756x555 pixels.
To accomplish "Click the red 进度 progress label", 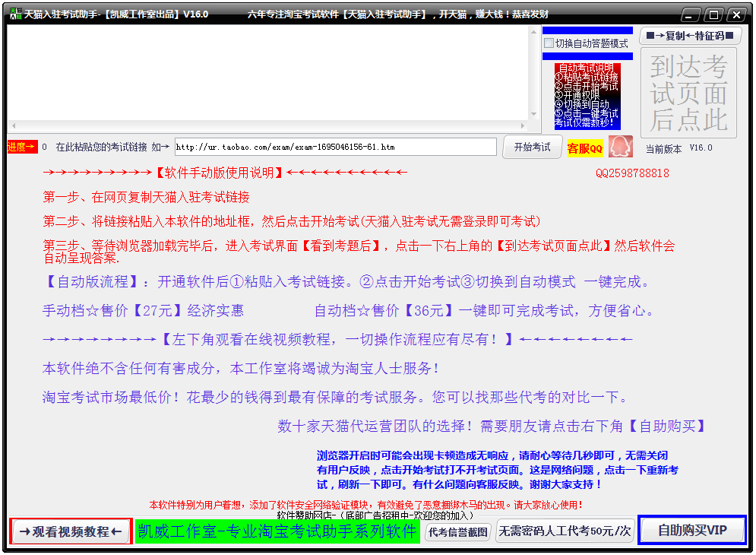I will [22, 147].
